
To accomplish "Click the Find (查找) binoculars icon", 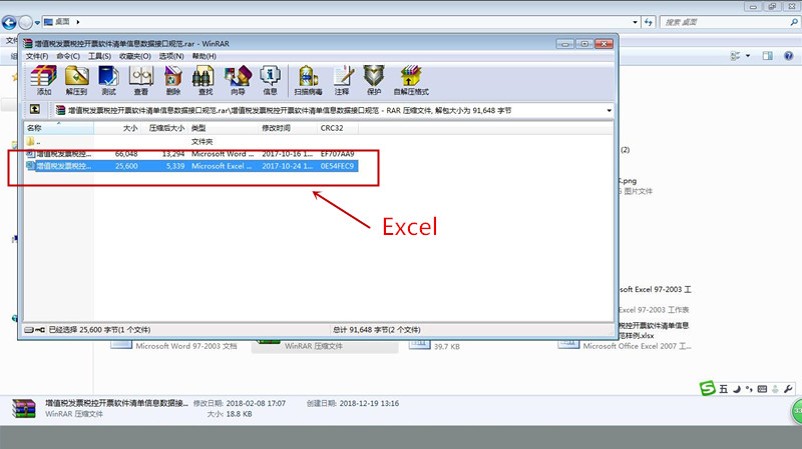I will (x=205, y=80).
